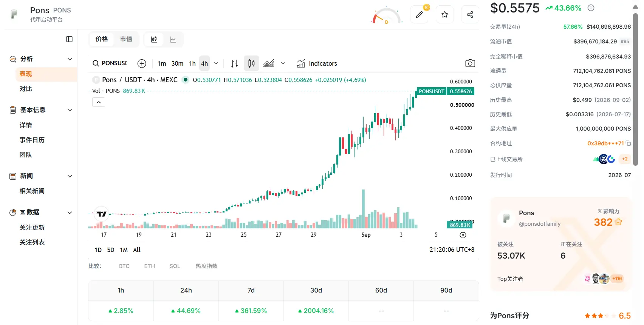
Task: Add a comparison symbol with plus icon
Action: 142,63
